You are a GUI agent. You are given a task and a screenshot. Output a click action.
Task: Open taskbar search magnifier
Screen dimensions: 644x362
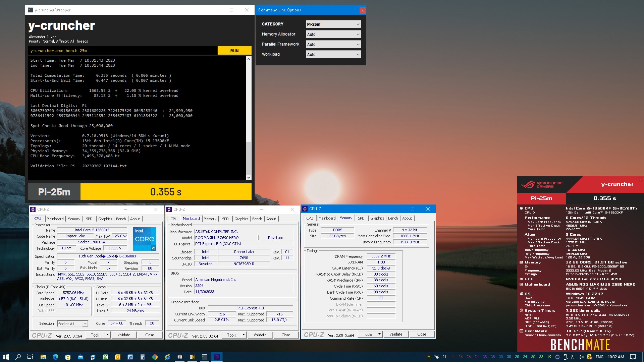point(18,357)
